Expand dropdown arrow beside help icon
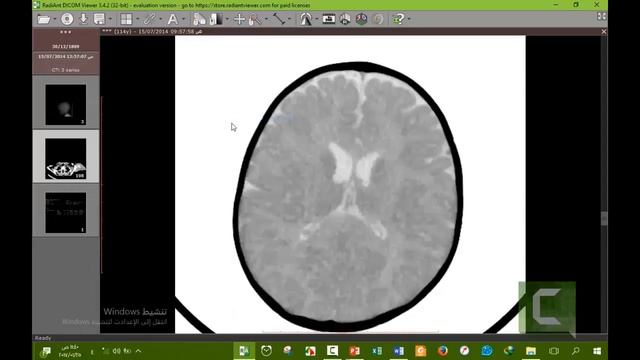Viewport: 640px width, 360px height. pyautogui.click(x=409, y=19)
